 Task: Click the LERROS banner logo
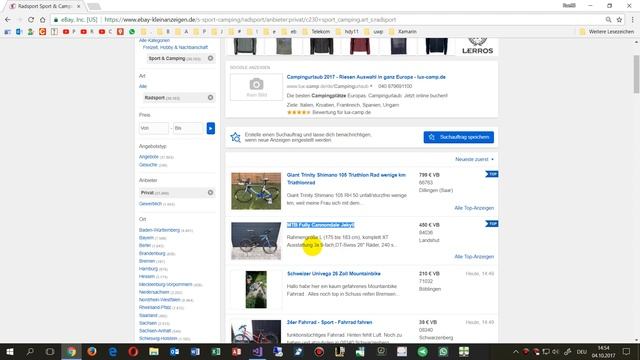coord(477,47)
